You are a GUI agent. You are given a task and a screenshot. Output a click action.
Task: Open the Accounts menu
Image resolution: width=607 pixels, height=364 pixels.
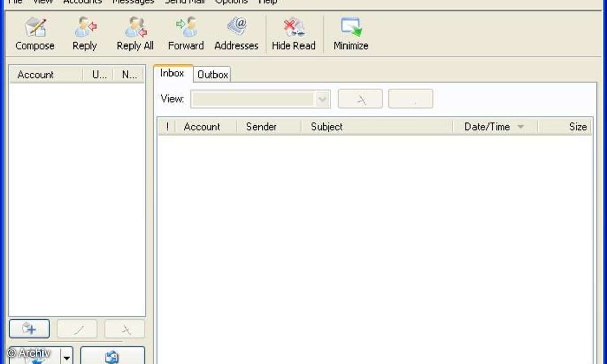pos(82,2)
